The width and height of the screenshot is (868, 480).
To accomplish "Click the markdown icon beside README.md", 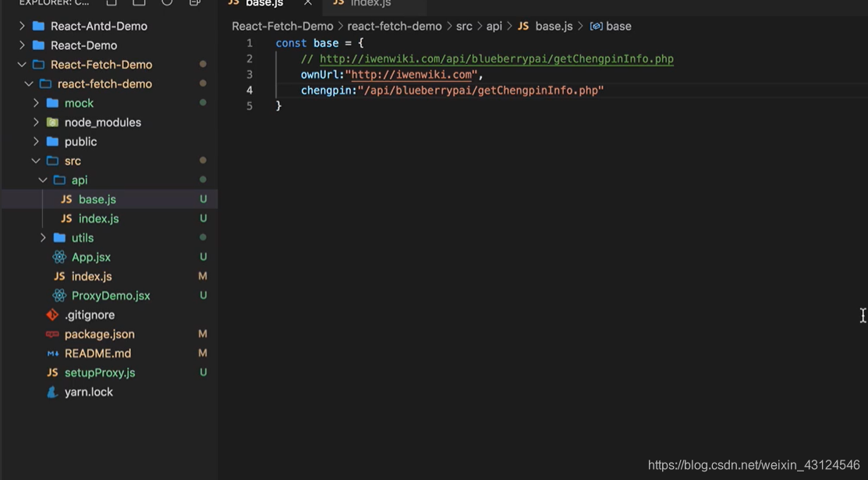I will (x=52, y=354).
